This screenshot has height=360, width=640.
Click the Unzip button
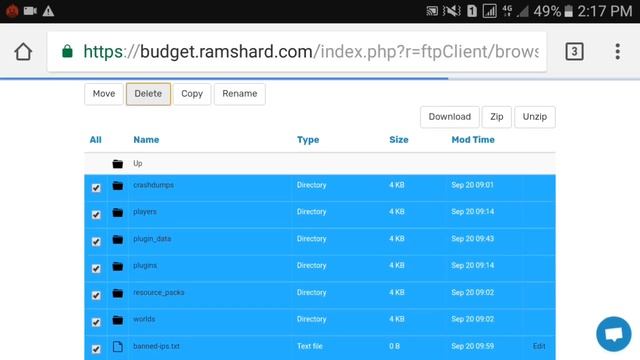click(x=535, y=117)
